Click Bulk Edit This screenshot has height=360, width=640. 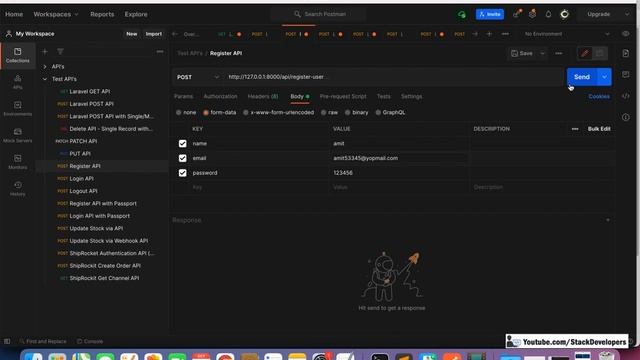pyautogui.click(x=599, y=129)
